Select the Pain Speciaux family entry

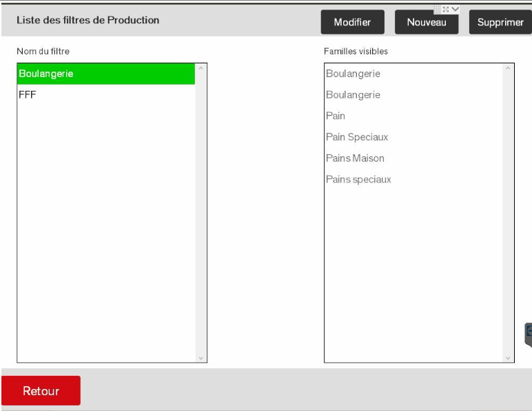click(x=357, y=137)
